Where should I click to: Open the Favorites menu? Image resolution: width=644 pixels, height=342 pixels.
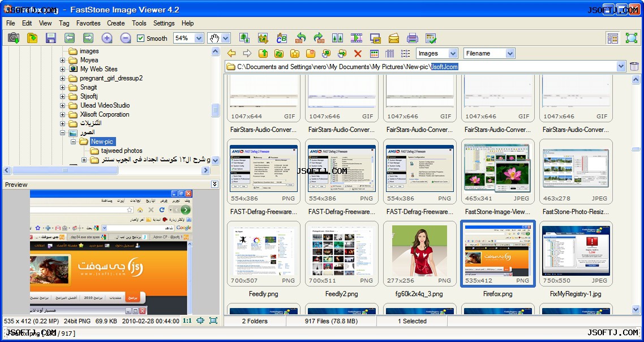coord(88,23)
